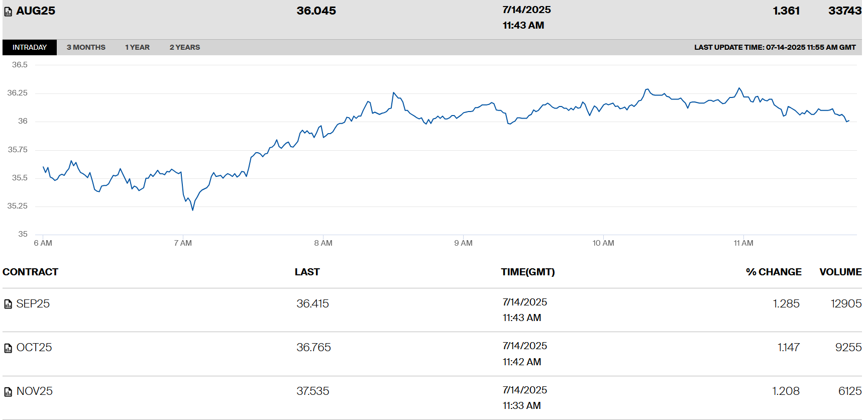868x420 pixels.
Task: Click the 9 AM label on time axis
Action: pos(463,243)
